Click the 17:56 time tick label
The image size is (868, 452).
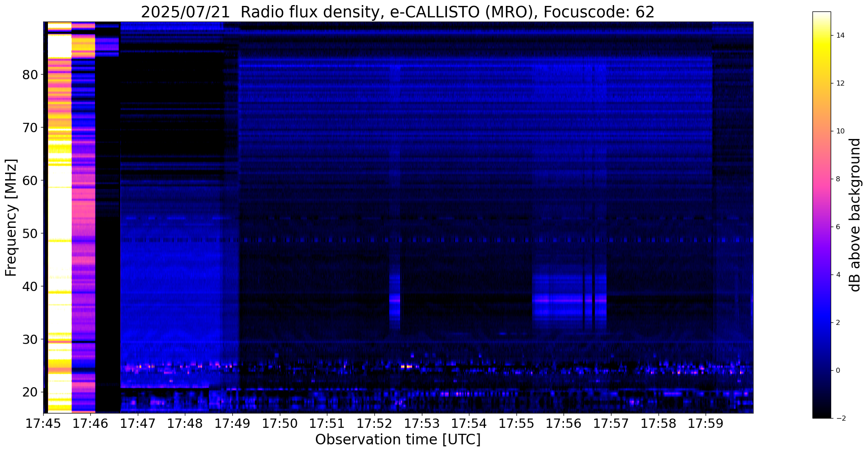[x=564, y=424]
